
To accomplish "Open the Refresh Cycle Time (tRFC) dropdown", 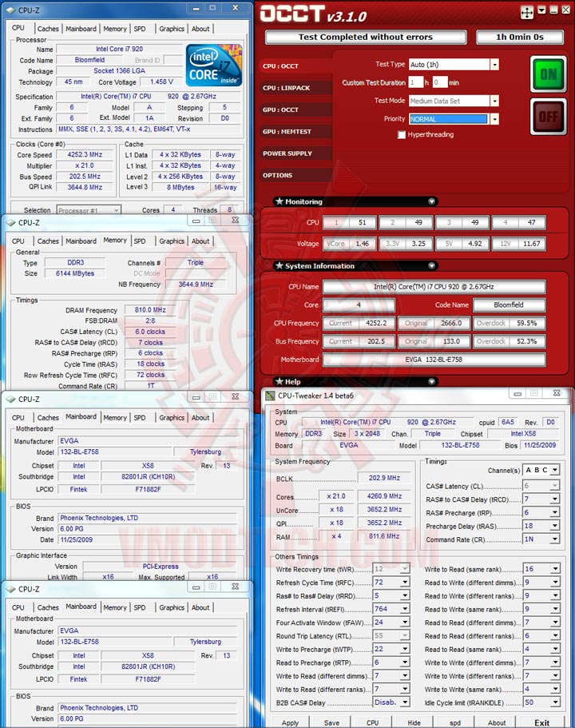I will tap(405, 583).
